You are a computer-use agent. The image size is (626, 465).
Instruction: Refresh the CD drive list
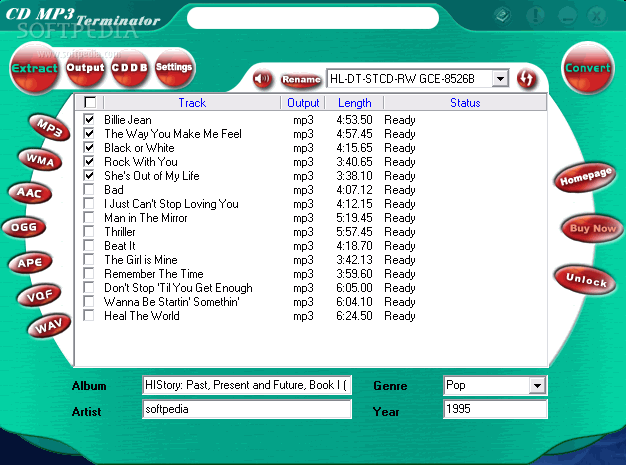[527, 79]
